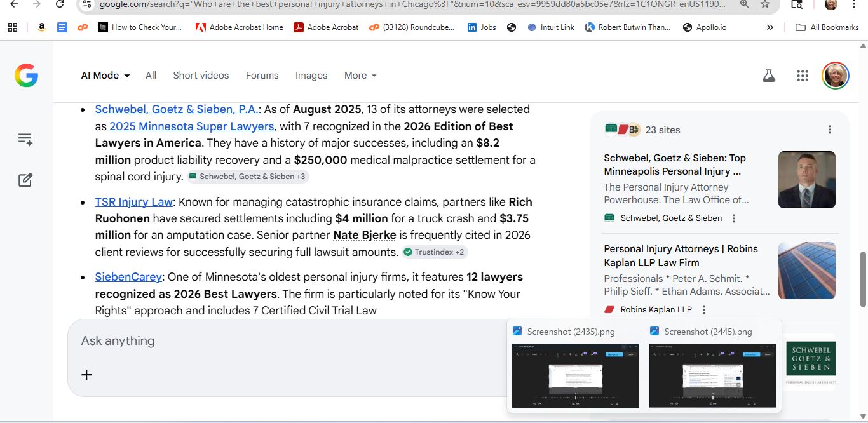Open Personal Injury Attorneys Robins Kaplan result
The width and height of the screenshot is (868, 423).
(681, 256)
